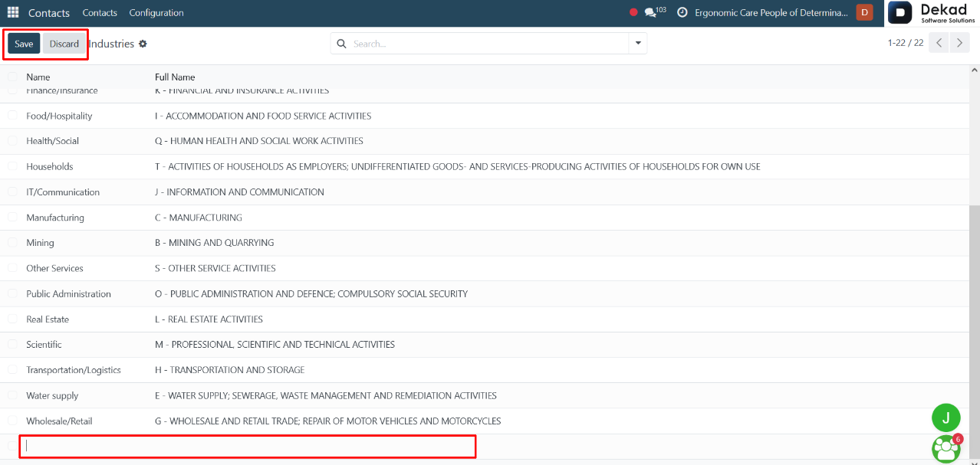
Task: Click in the Search input field
Action: click(489, 44)
